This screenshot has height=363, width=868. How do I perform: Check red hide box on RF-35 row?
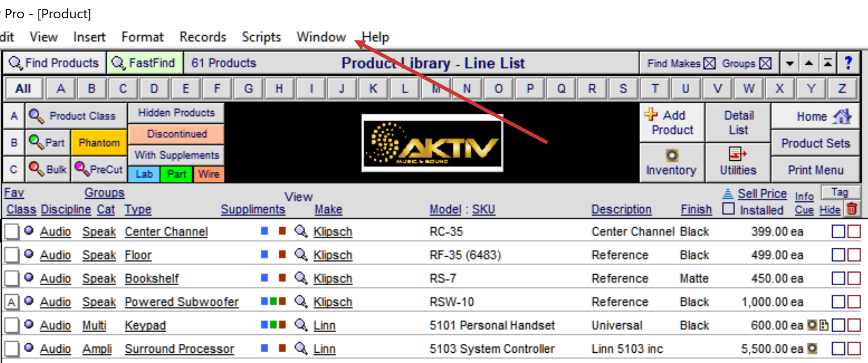854,255
